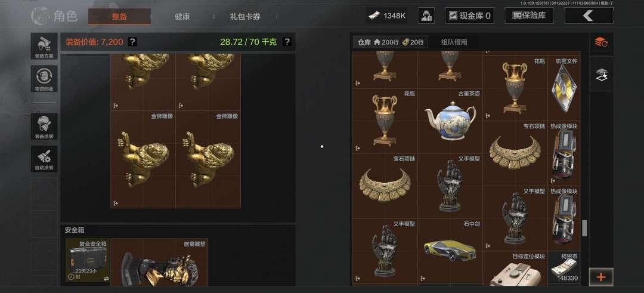Open the character profile icon
Viewport: 644px width, 293px height.
[426, 16]
